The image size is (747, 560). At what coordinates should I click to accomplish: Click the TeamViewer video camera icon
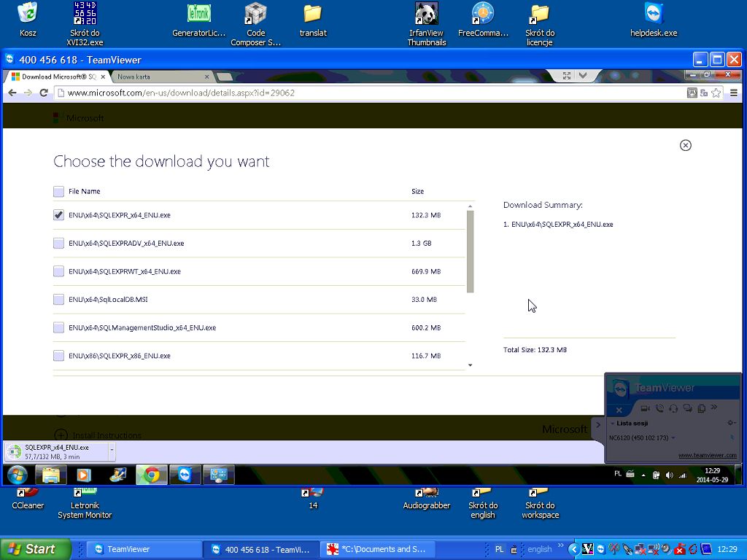click(646, 408)
